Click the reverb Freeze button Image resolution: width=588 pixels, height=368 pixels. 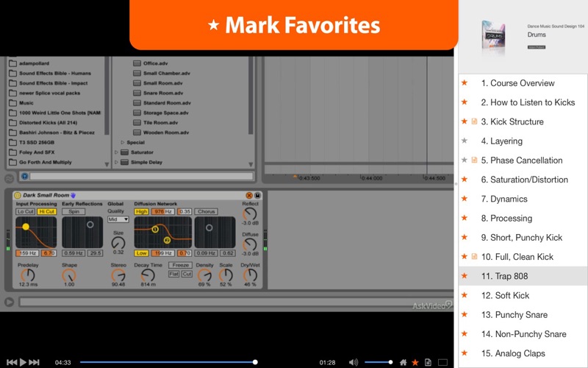tap(180, 265)
